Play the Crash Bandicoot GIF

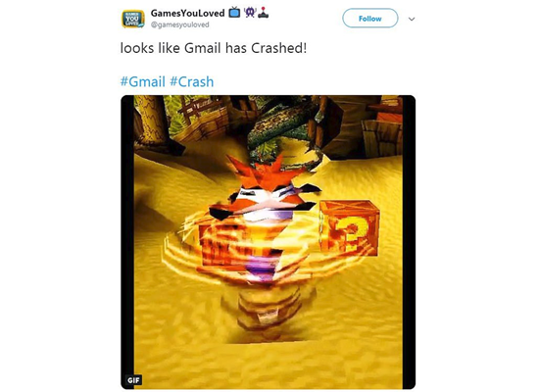(269, 242)
